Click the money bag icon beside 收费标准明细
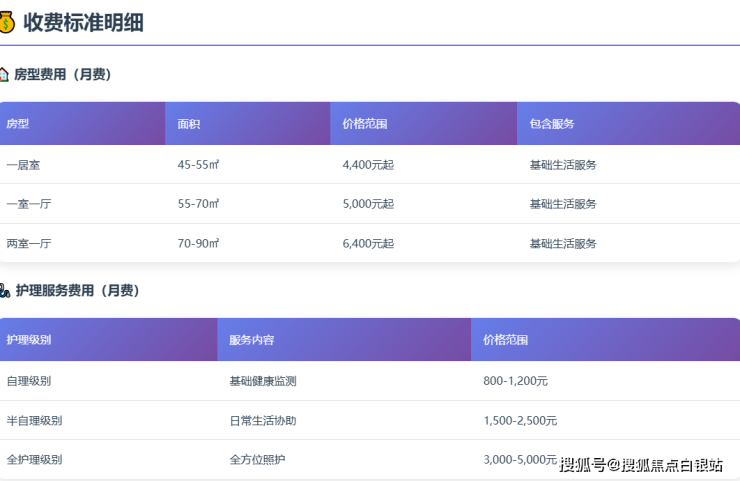Image resolution: width=740 pixels, height=481 pixels. (6, 22)
